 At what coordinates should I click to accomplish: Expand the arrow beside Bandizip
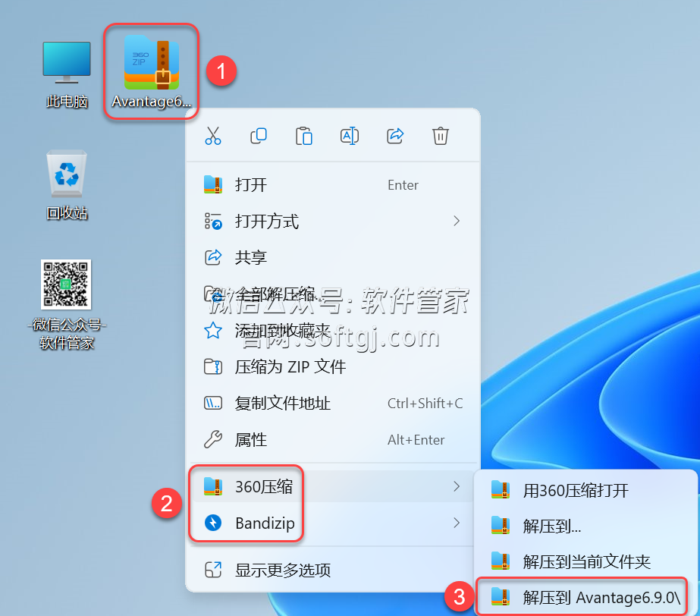click(x=457, y=523)
